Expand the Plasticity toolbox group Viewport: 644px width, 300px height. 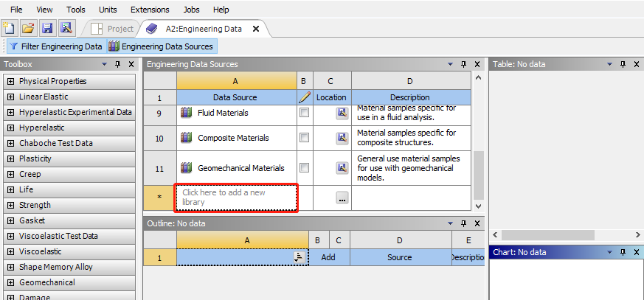click(x=10, y=158)
